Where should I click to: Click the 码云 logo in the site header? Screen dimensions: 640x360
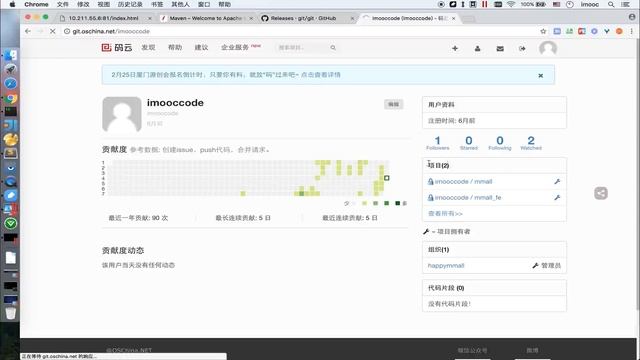117,48
